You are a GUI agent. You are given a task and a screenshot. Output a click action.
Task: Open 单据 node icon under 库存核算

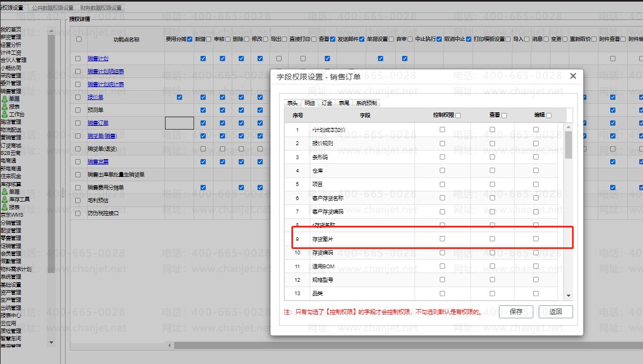click(x=4, y=191)
